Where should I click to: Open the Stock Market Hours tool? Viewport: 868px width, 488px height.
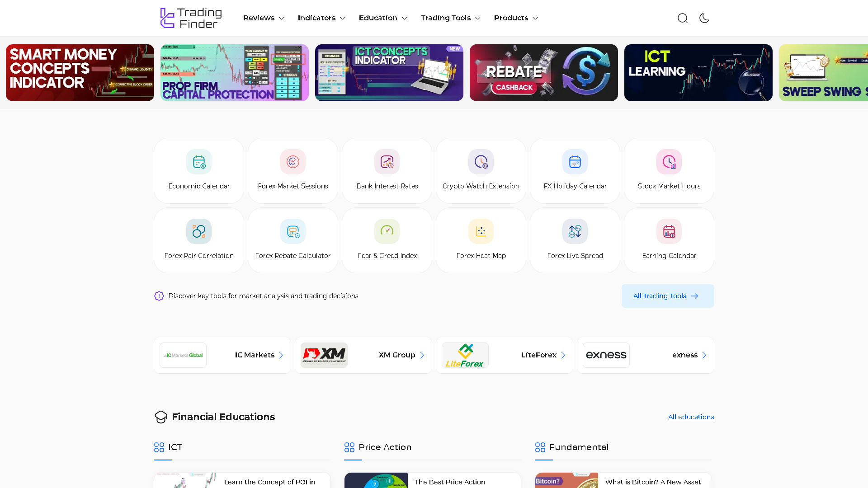click(x=669, y=170)
